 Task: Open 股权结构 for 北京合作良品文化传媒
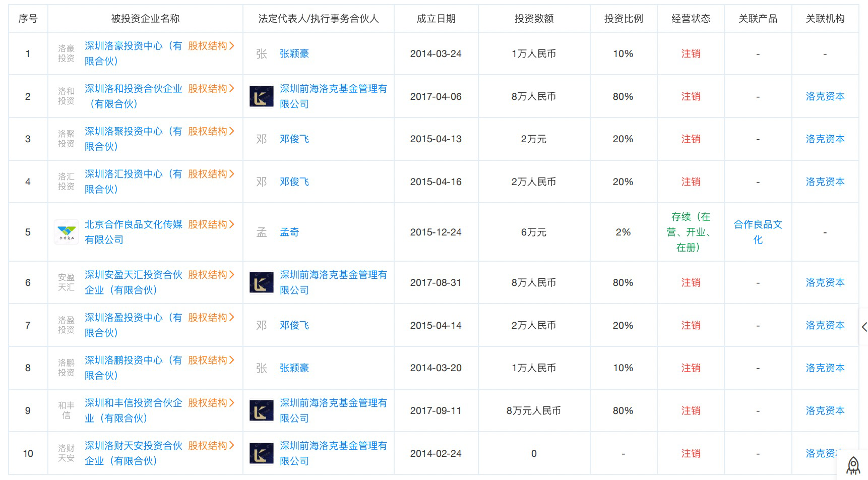211,225
